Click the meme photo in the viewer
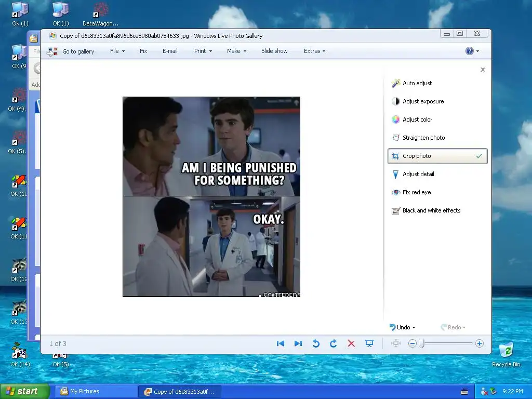The width and height of the screenshot is (532, 399). click(x=211, y=197)
